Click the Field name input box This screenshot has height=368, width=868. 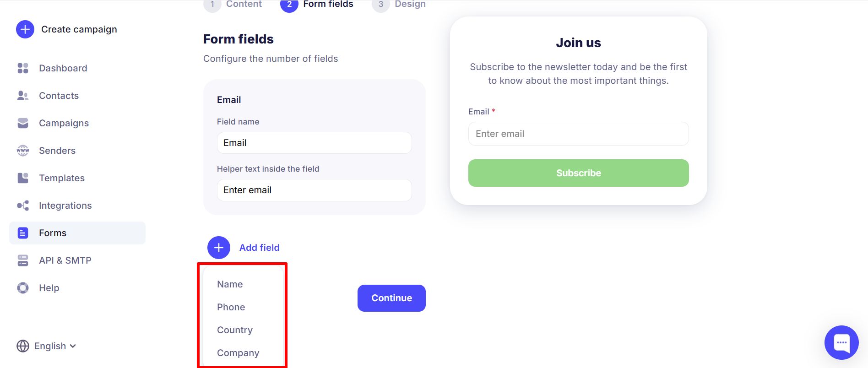click(x=314, y=143)
